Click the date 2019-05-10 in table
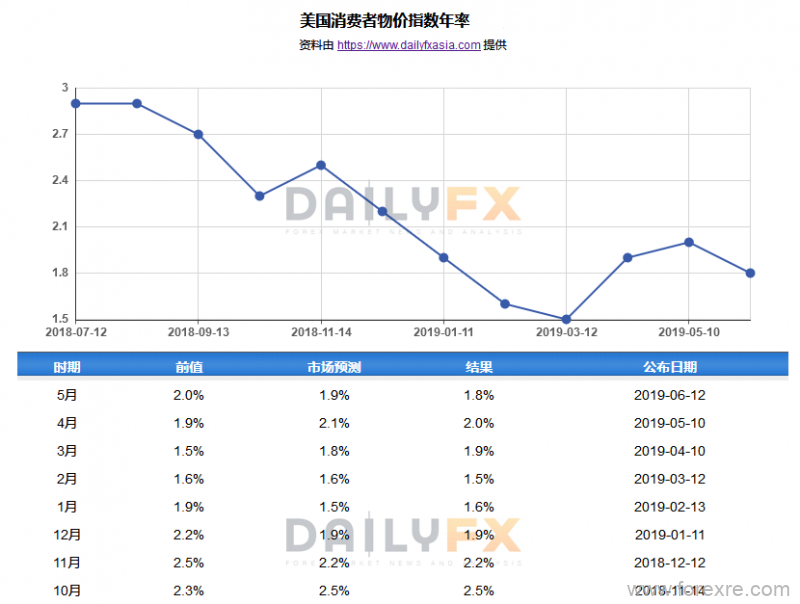The width and height of the screenshot is (800, 604). pyautogui.click(x=669, y=423)
